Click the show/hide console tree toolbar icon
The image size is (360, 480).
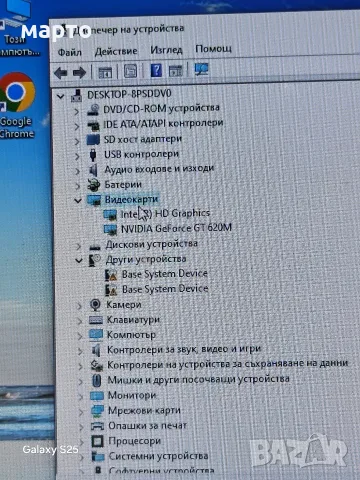(105, 72)
